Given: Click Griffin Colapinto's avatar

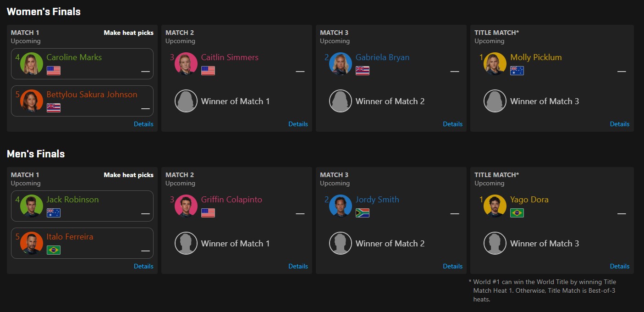Looking at the screenshot, I should click(186, 206).
